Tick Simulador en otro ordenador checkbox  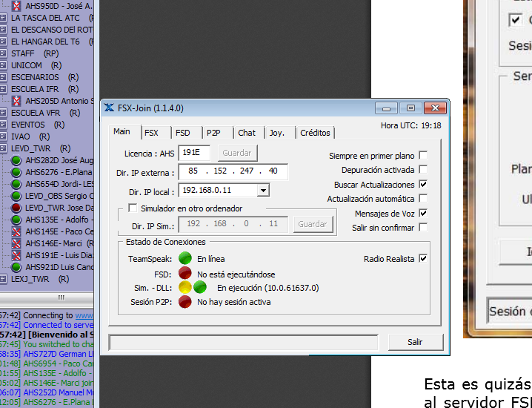(133, 208)
